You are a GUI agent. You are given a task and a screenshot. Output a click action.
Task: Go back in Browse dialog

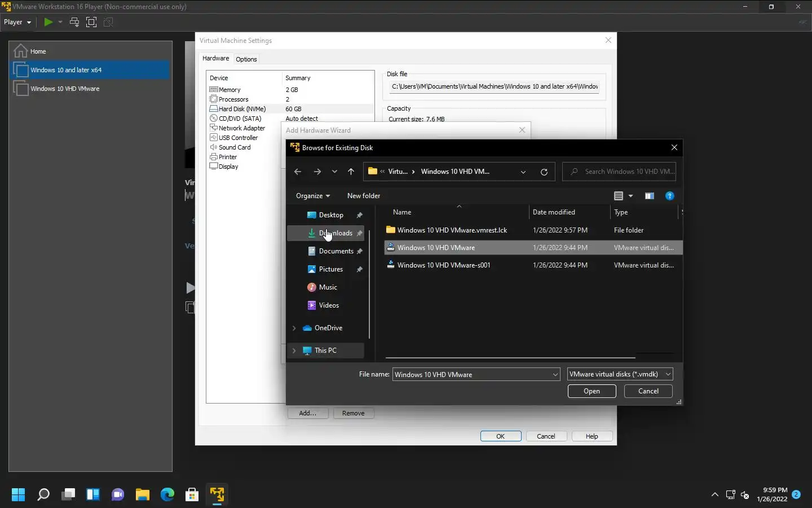(x=298, y=172)
